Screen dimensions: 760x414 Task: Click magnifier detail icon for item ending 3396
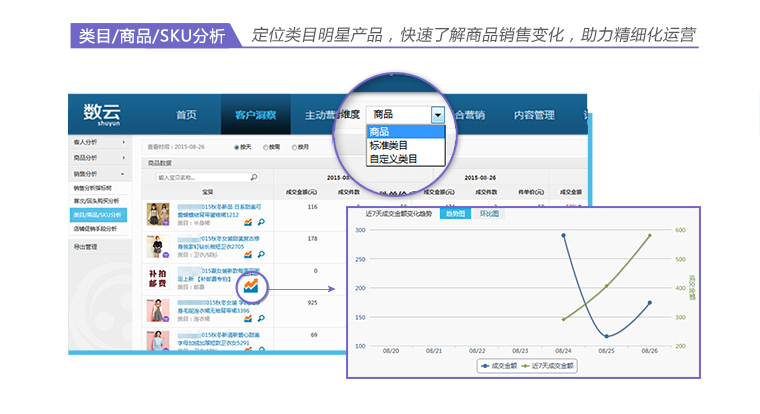pos(261,318)
